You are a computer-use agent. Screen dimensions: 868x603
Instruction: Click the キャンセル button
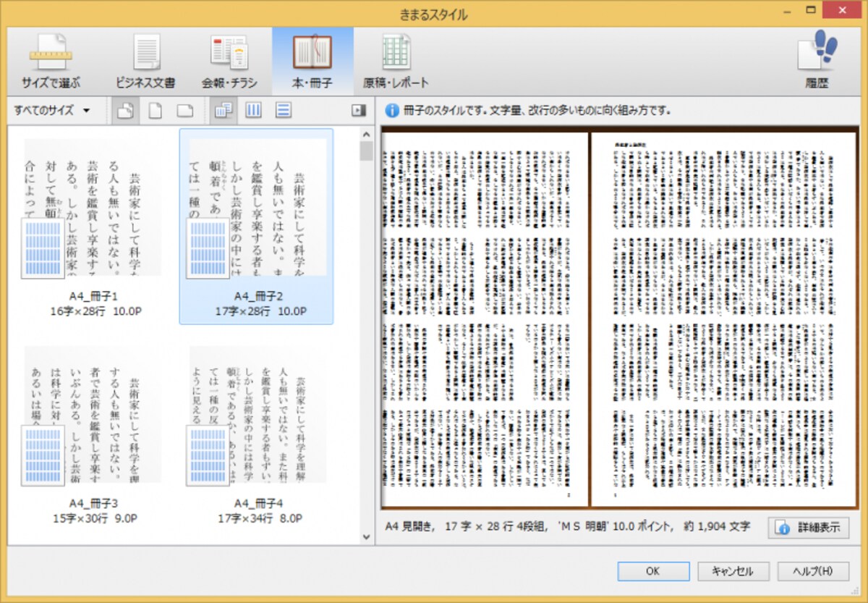pos(733,571)
